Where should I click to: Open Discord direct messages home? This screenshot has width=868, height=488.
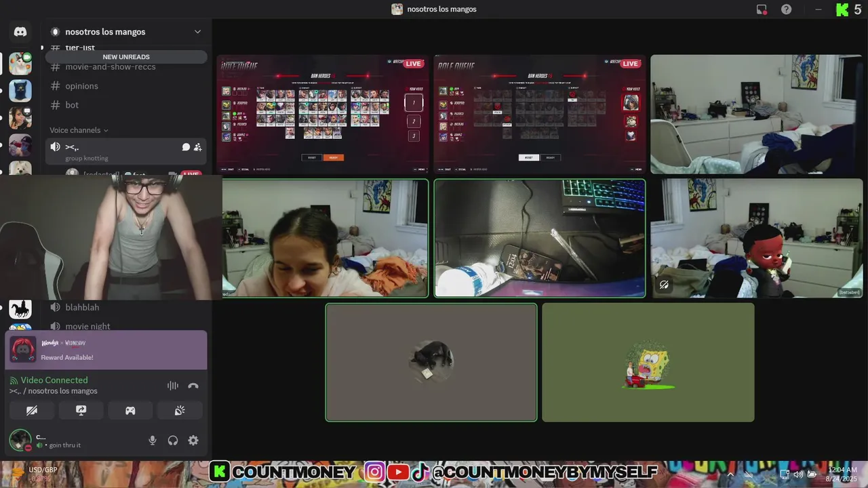point(20,32)
